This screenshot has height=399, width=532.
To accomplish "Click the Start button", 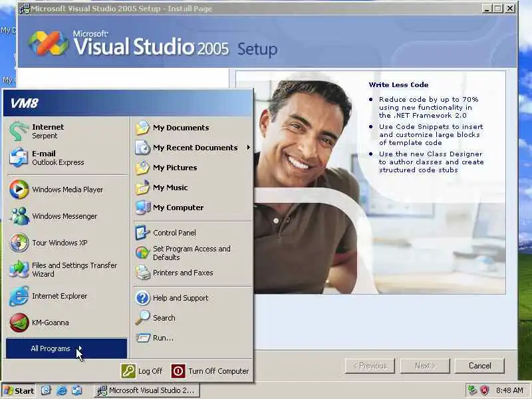I will tap(19, 391).
